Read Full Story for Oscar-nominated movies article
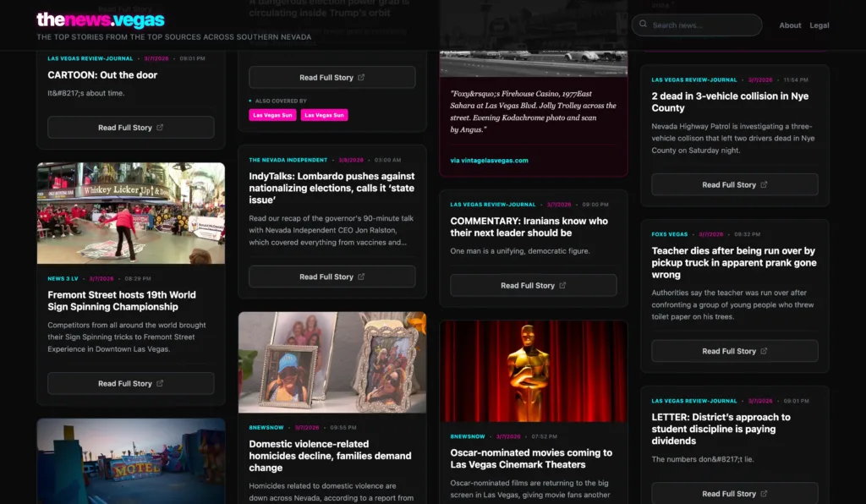The height and width of the screenshot is (504, 866). tap(533, 501)
